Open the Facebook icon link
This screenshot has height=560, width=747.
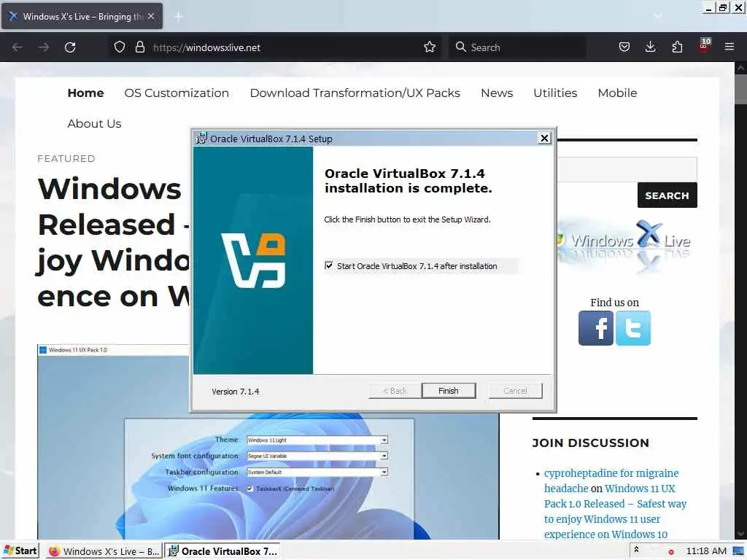(595, 328)
